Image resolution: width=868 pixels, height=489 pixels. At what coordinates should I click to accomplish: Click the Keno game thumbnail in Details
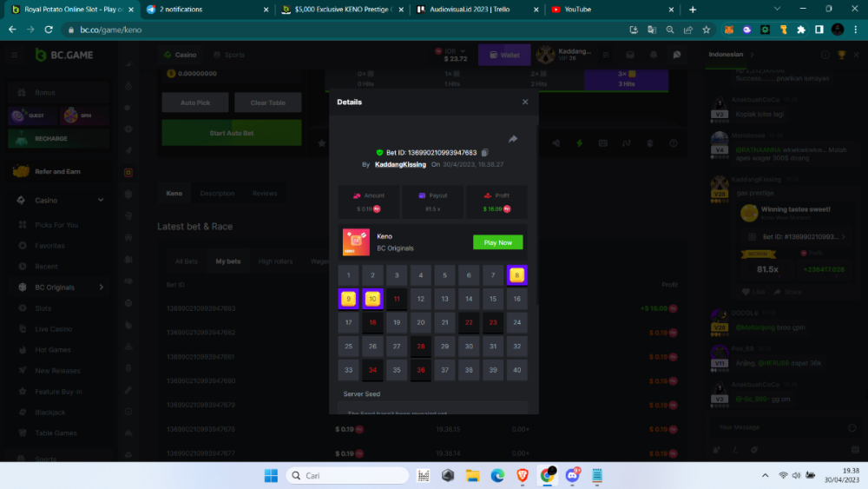click(356, 242)
